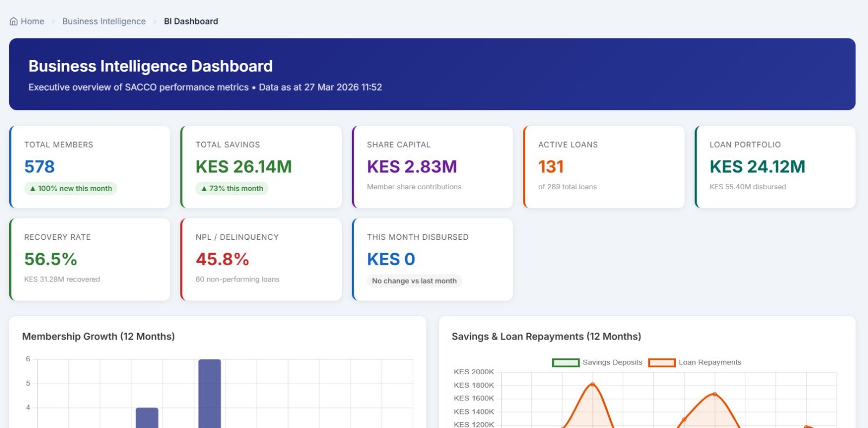
Task: Click the 'Membership Growth (12 Months)' chart title
Action: (x=98, y=337)
